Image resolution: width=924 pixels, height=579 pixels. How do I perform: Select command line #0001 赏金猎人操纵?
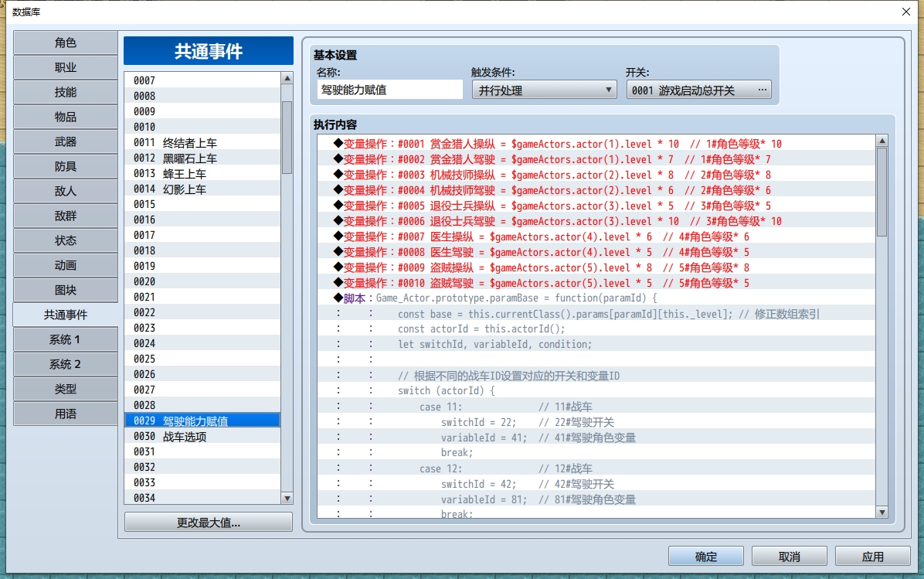pos(596,144)
